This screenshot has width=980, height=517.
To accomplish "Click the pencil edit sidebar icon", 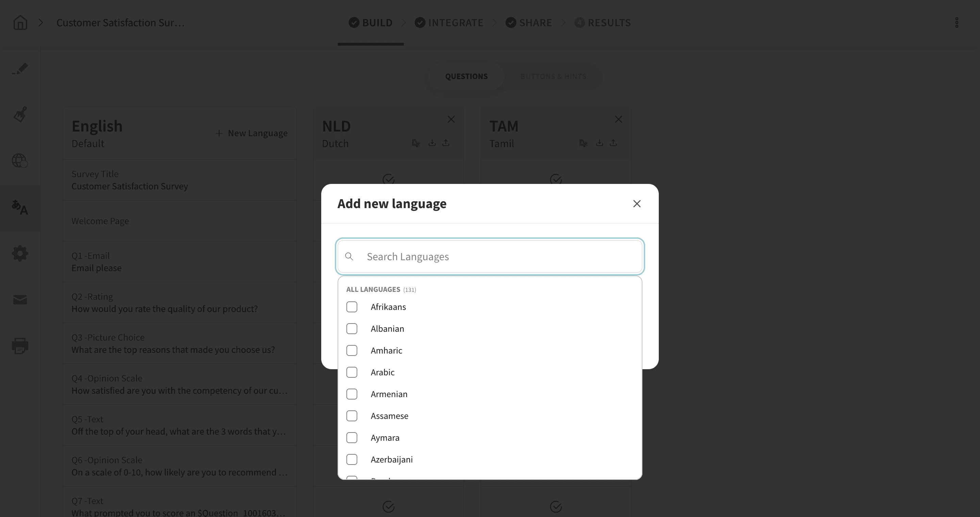I will coord(20,69).
